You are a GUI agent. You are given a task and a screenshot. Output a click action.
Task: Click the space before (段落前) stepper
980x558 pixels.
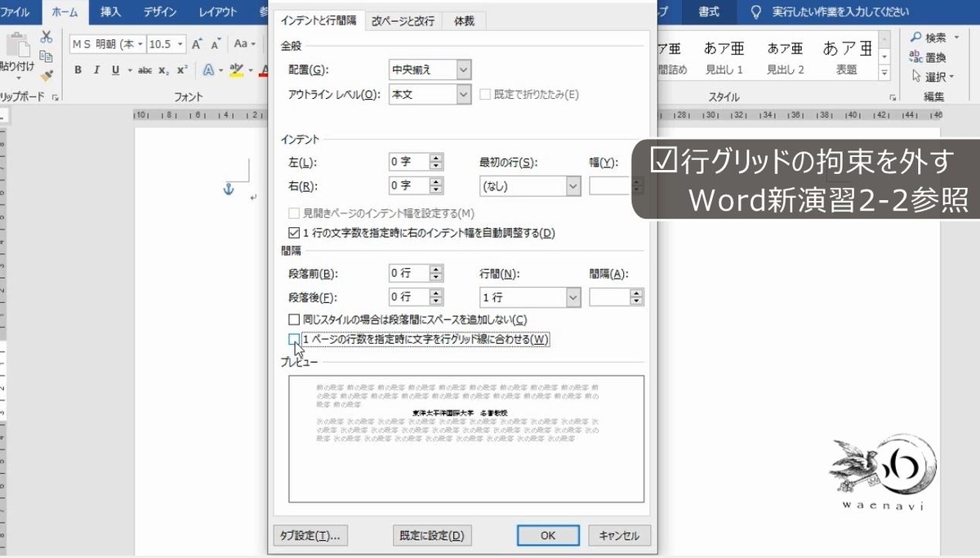tap(436, 274)
